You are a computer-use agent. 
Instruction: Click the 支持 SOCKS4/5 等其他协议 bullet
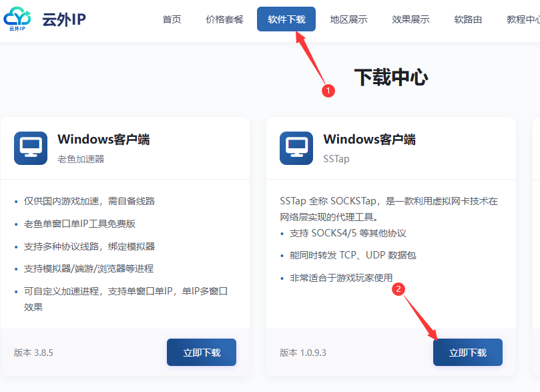tap(348, 233)
